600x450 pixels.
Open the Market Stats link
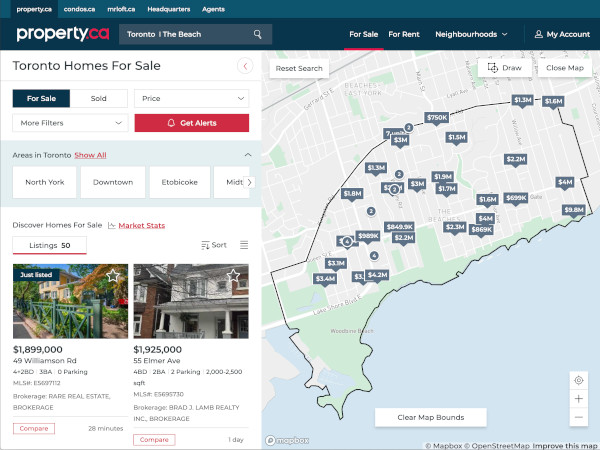pyautogui.click(x=141, y=225)
